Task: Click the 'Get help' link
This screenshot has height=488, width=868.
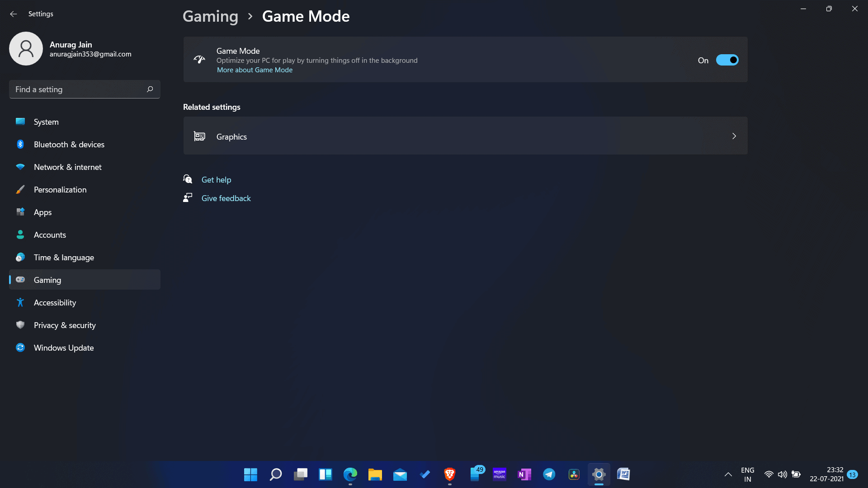Action: pyautogui.click(x=217, y=179)
